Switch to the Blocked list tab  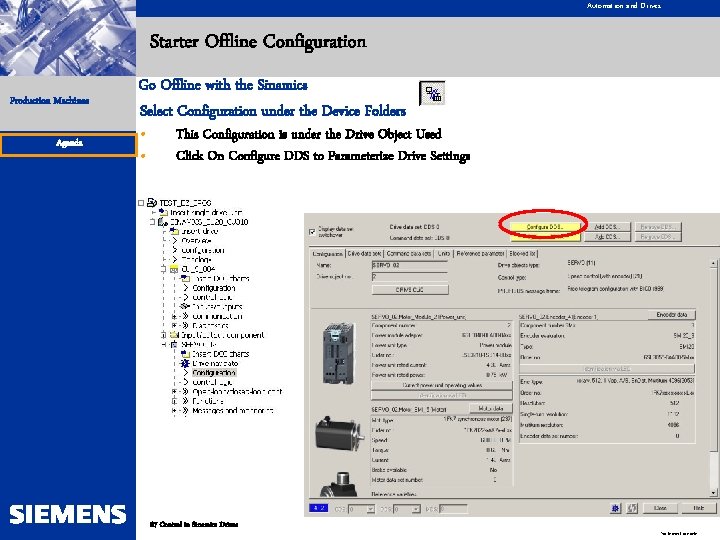[x=522, y=253]
